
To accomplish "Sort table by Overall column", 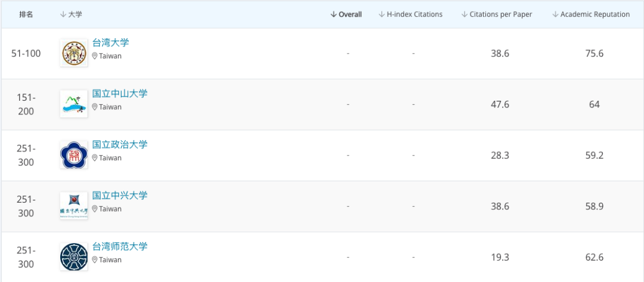I will pyautogui.click(x=346, y=14).
